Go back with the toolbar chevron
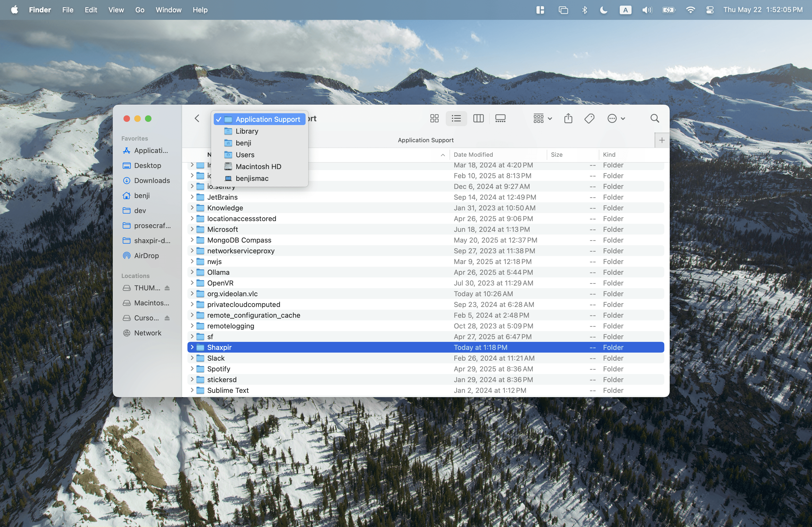This screenshot has width=812, height=527. click(x=197, y=118)
